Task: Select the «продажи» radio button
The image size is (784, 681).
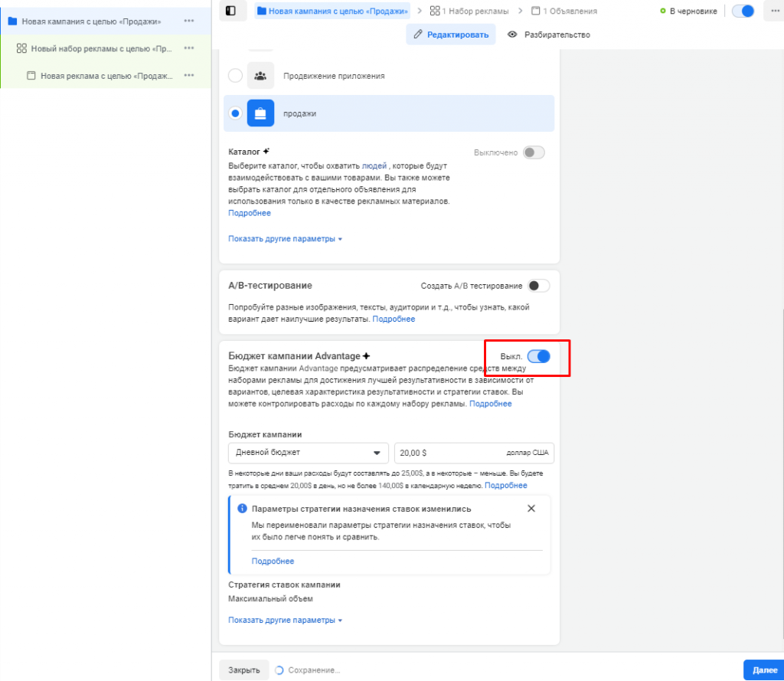Action: click(235, 113)
